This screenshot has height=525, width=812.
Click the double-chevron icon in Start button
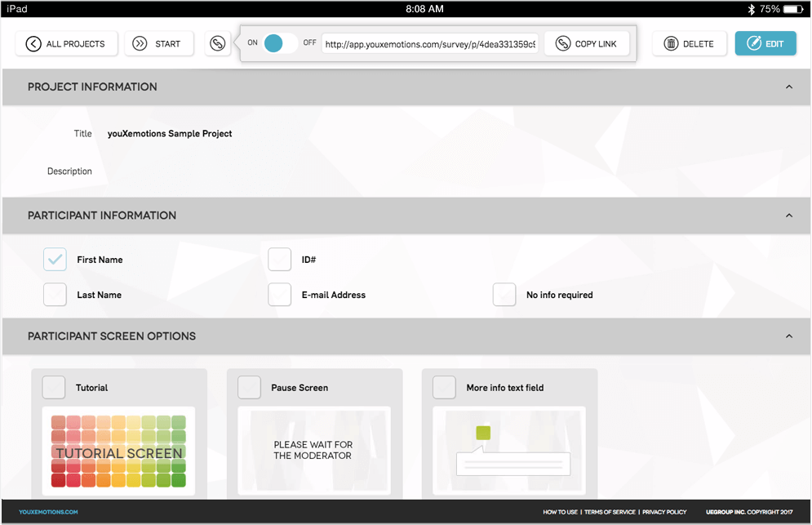point(140,44)
